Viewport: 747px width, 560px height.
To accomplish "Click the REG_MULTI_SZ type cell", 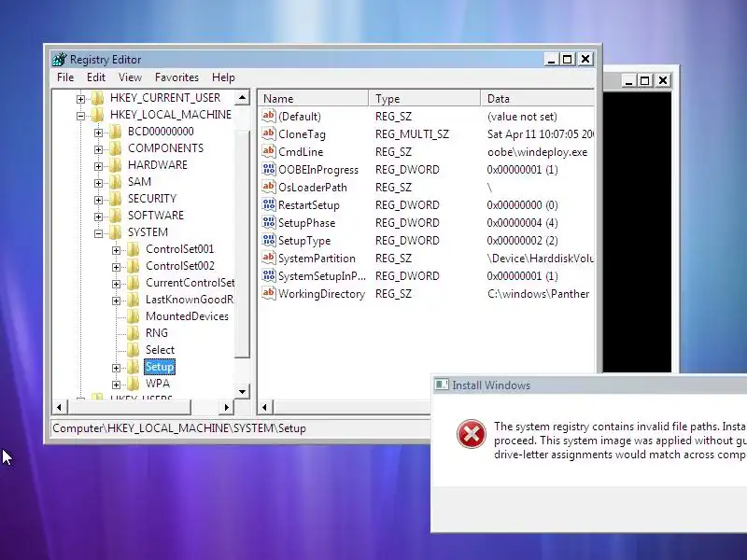I will [x=412, y=134].
